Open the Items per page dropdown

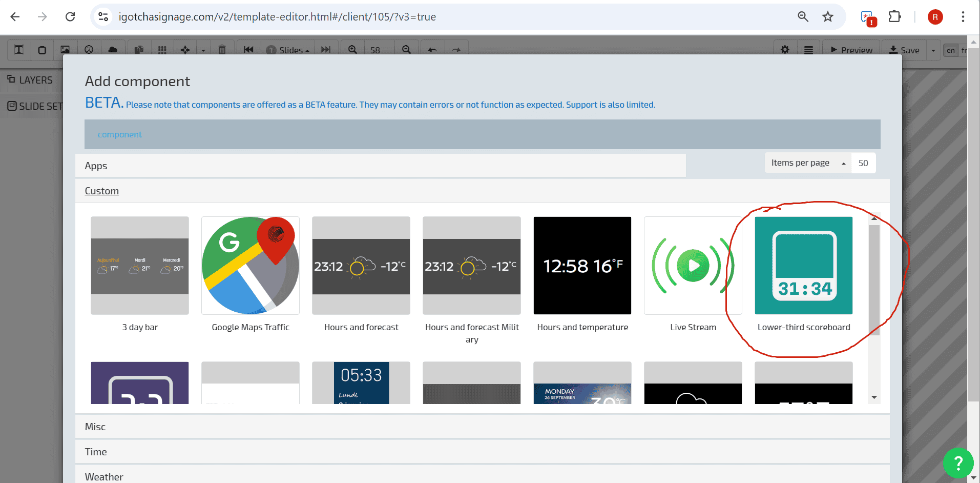(807, 163)
